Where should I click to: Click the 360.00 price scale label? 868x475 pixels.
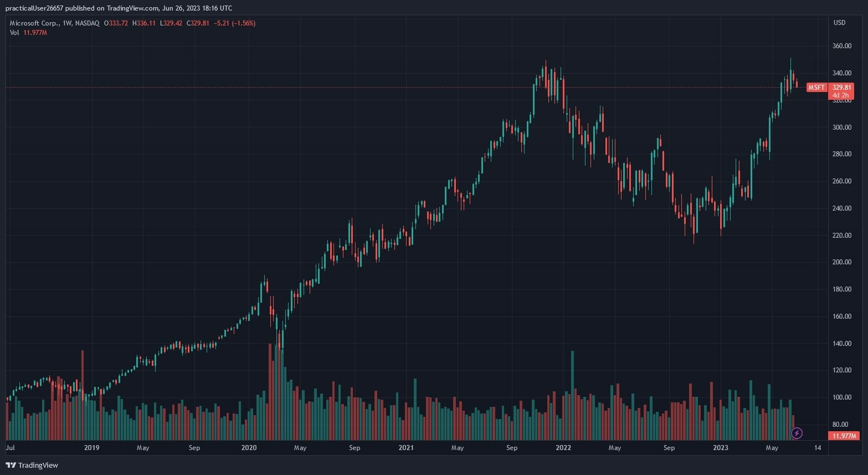point(842,46)
